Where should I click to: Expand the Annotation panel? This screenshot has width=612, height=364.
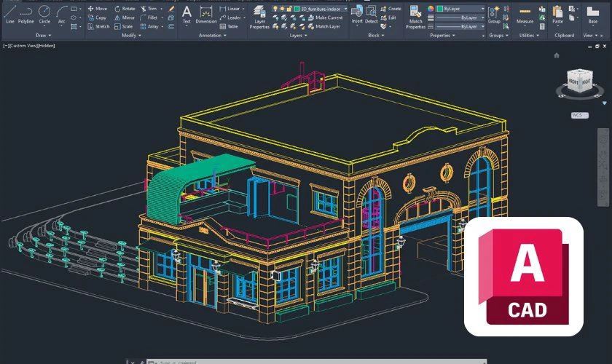(213, 36)
